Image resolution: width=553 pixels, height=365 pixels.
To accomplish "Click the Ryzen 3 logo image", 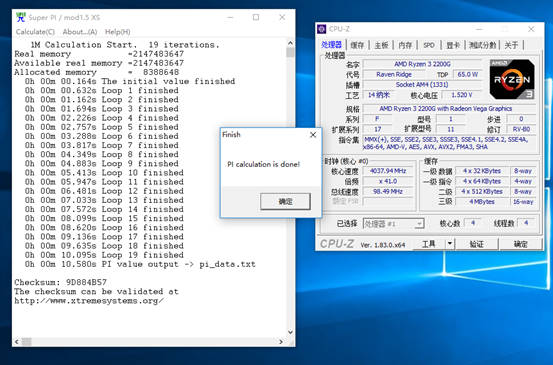I will 512,79.
